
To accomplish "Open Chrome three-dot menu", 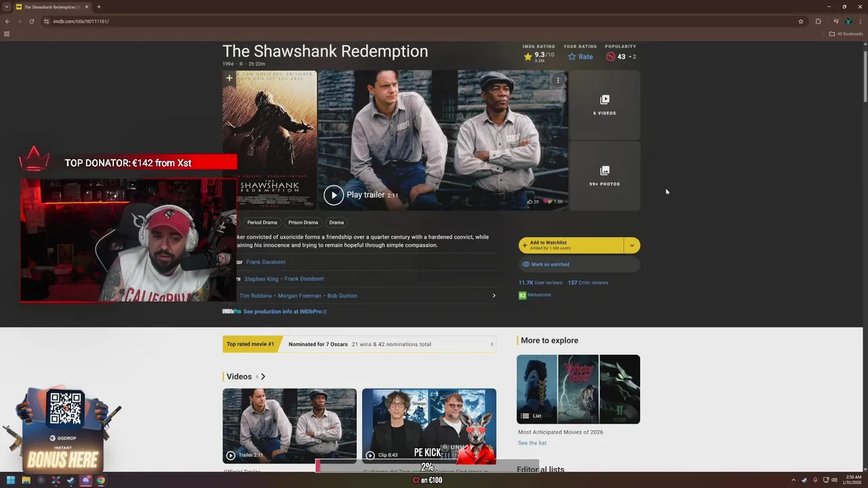I will [859, 21].
